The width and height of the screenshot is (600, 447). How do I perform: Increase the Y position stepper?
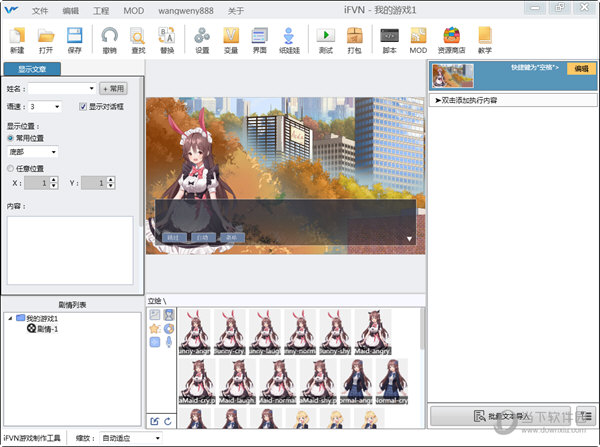[x=111, y=180]
